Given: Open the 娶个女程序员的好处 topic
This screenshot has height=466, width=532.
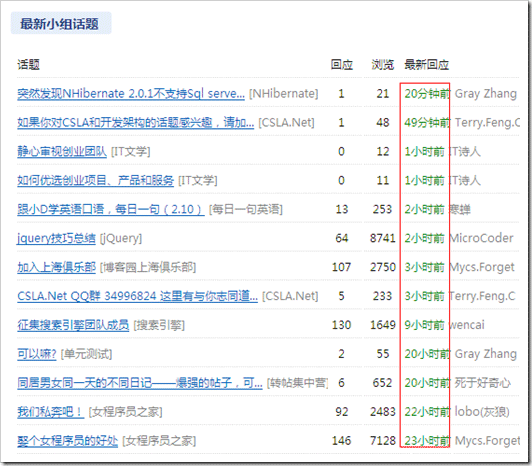Looking at the screenshot, I should click(x=68, y=441).
